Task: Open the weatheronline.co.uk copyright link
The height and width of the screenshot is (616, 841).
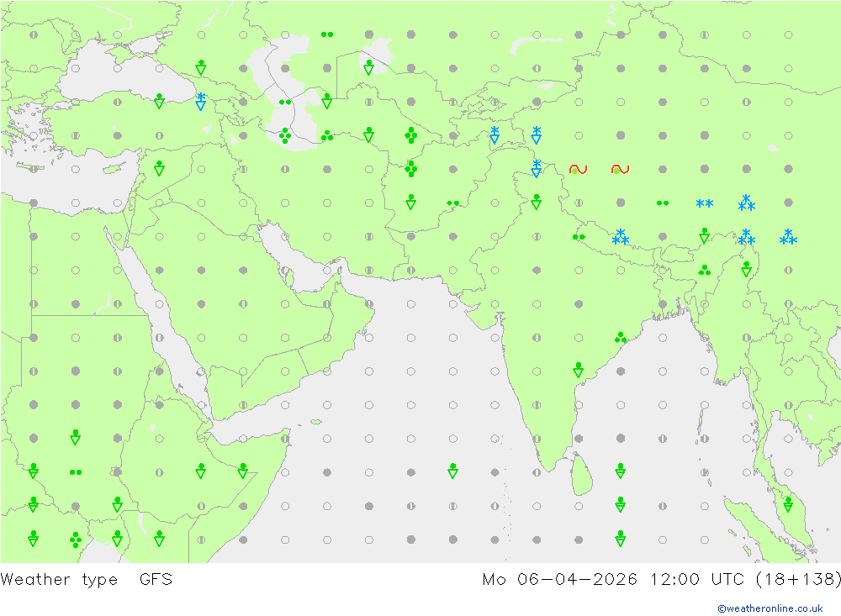Action: coord(770,608)
